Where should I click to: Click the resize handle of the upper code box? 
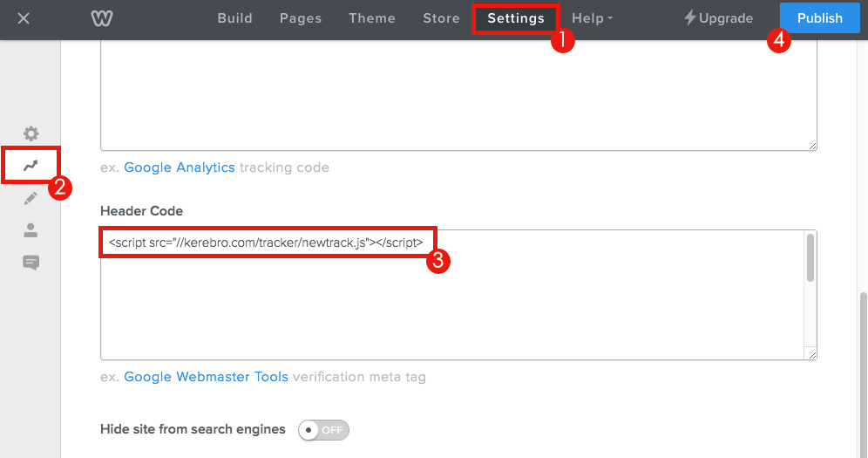pyautogui.click(x=811, y=145)
